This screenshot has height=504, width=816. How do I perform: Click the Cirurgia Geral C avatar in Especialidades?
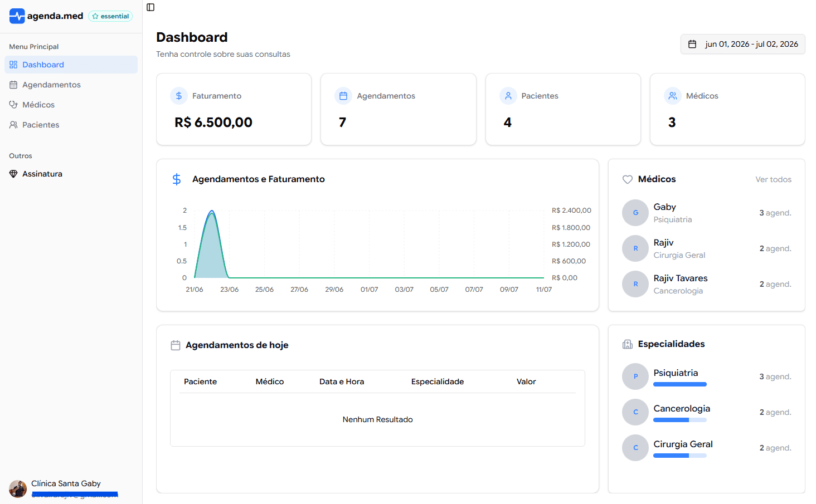tap(635, 448)
